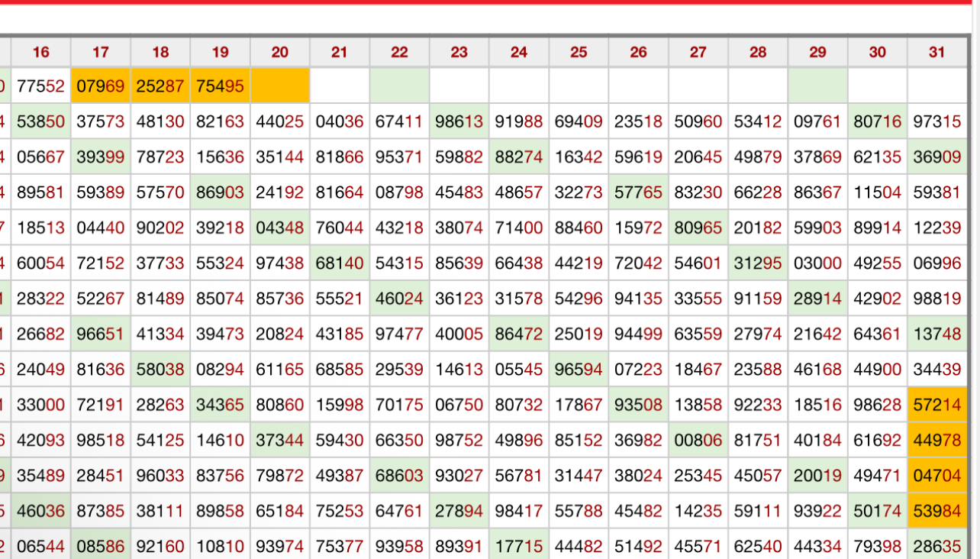Click green cell 17715

tap(519, 546)
